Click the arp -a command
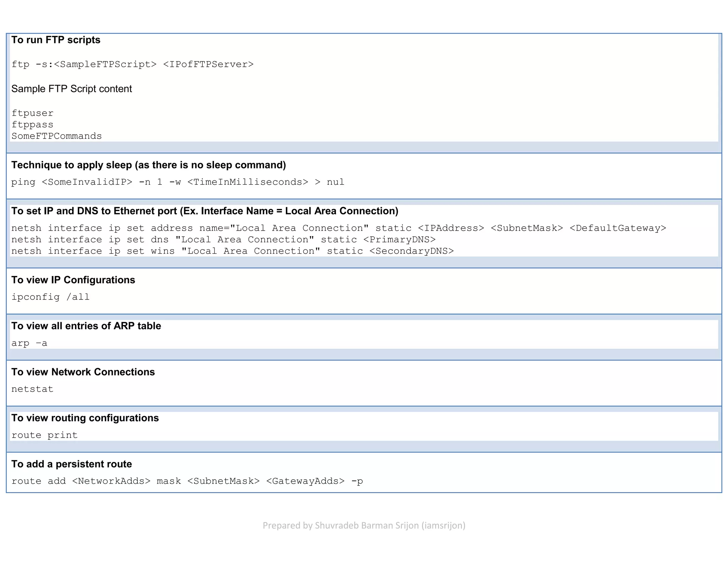Screen dimensions: 728x562 click(29, 343)
